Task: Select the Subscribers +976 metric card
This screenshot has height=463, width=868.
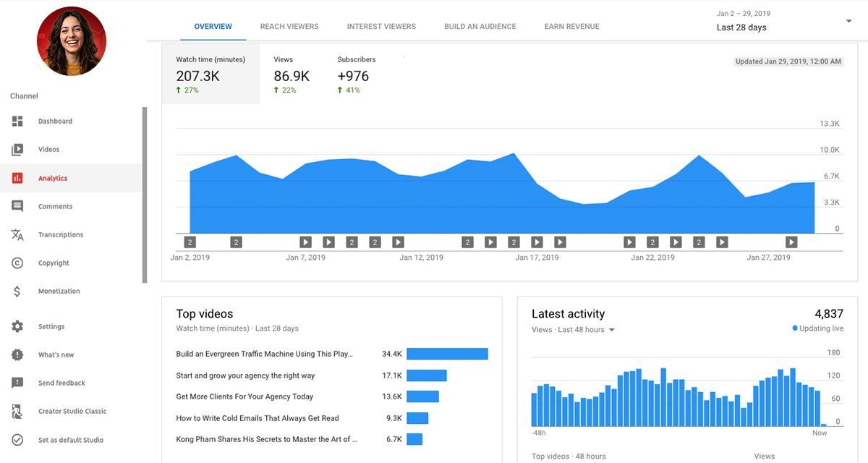Action: coord(357,75)
